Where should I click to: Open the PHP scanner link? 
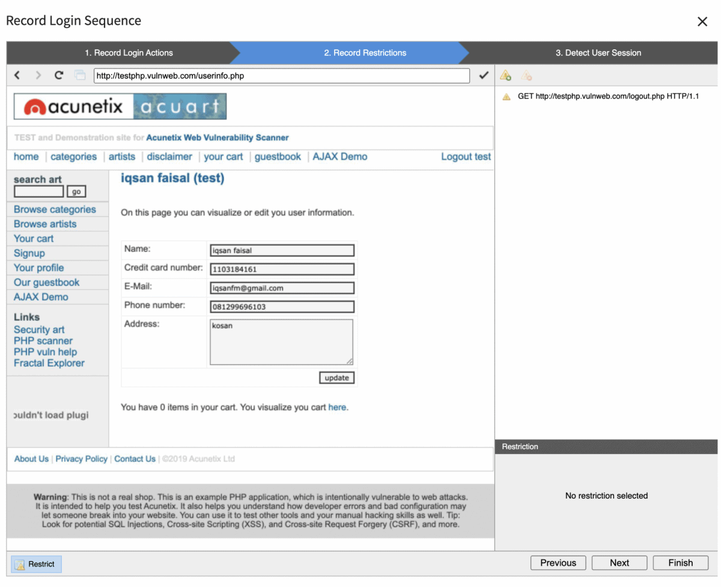(43, 341)
